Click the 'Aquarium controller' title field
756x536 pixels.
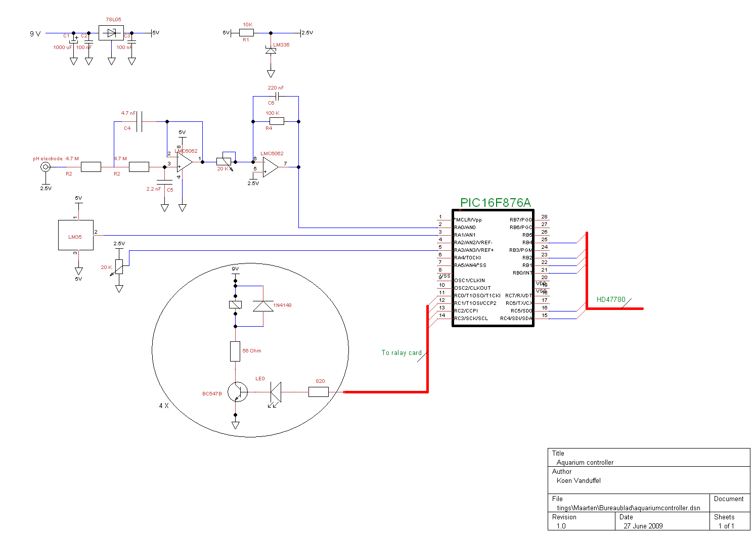(x=585, y=463)
